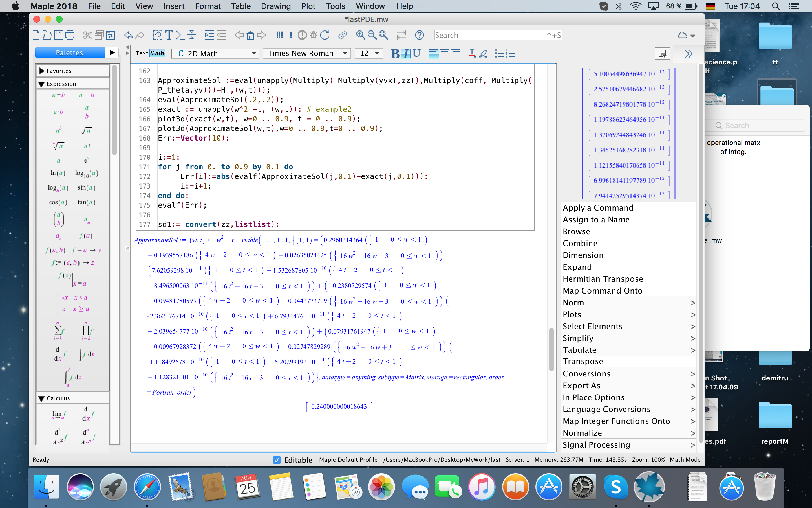Expand the Simplify submenu
The image size is (812, 508).
(628, 338)
